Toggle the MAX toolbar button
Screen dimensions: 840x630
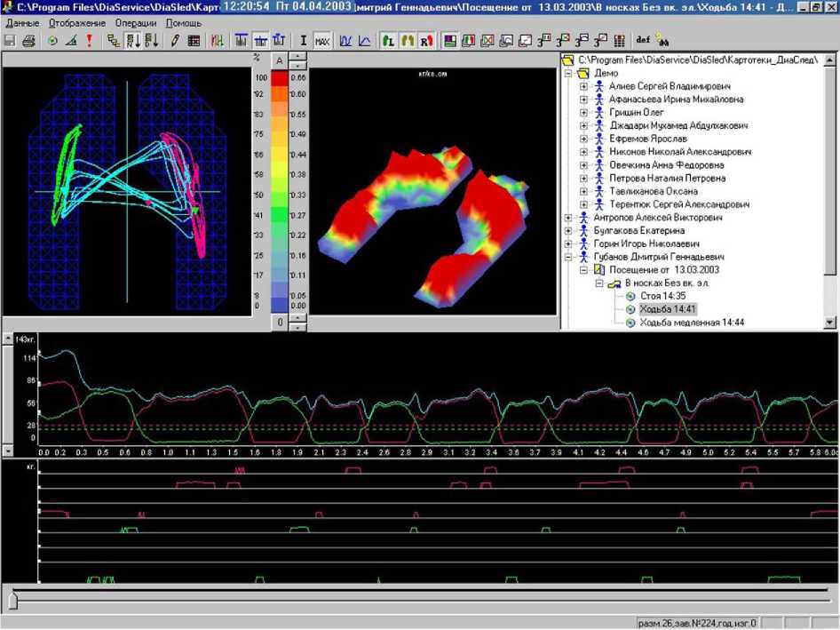322,41
